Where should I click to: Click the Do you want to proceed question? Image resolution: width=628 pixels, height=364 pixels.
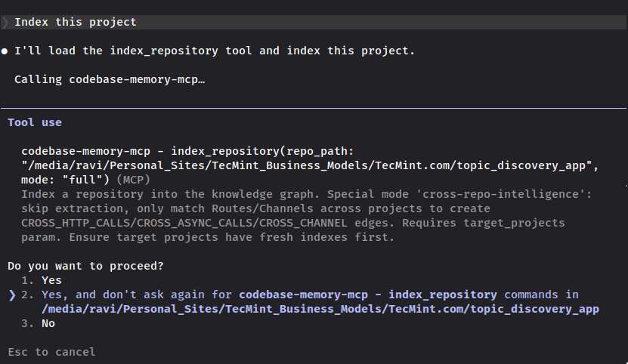pos(85,267)
